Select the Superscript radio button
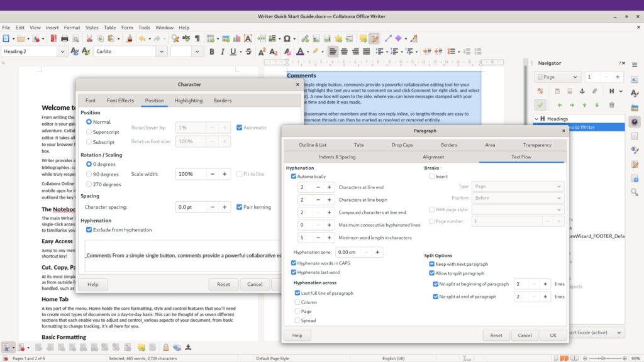644x362 pixels. pyautogui.click(x=89, y=132)
